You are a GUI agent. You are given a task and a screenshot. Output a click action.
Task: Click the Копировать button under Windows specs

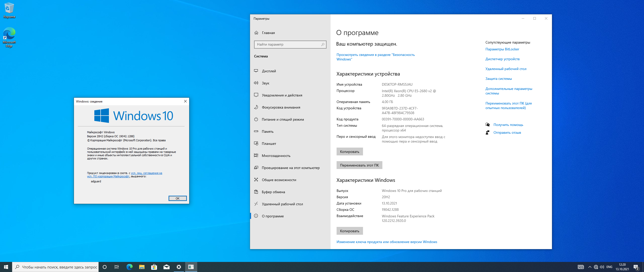pyautogui.click(x=349, y=231)
